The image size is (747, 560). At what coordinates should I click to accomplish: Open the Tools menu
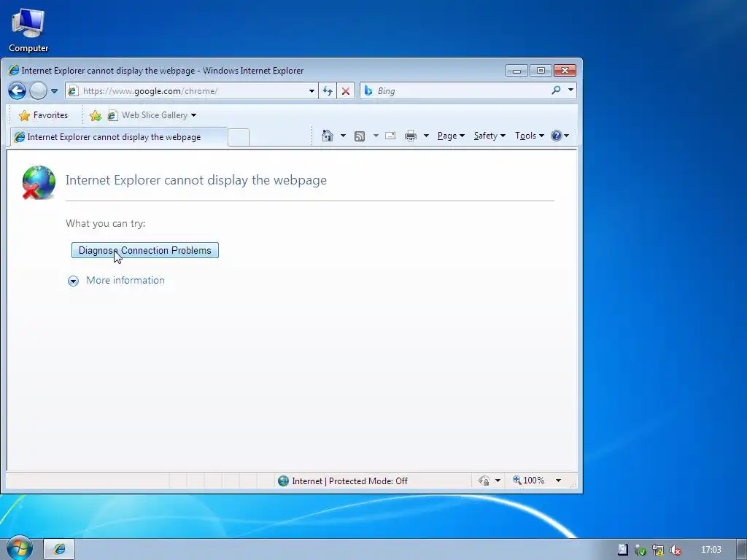coord(530,136)
